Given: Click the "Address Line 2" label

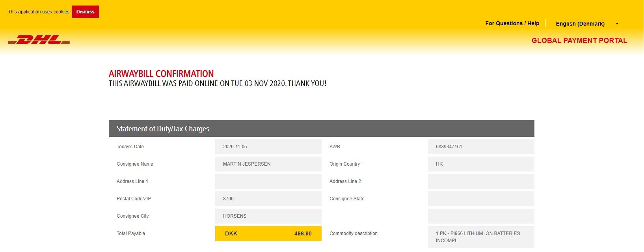Looking at the screenshot, I should click(x=345, y=181).
